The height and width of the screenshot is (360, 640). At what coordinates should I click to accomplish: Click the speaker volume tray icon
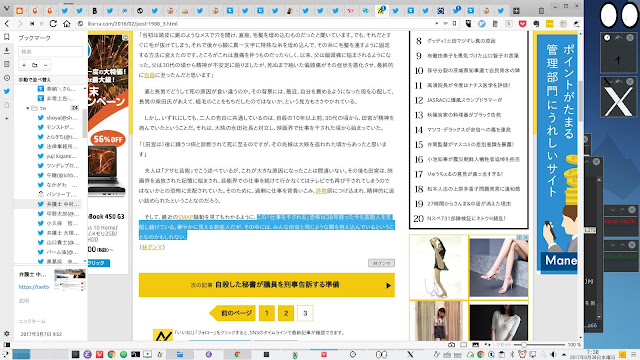(553, 354)
